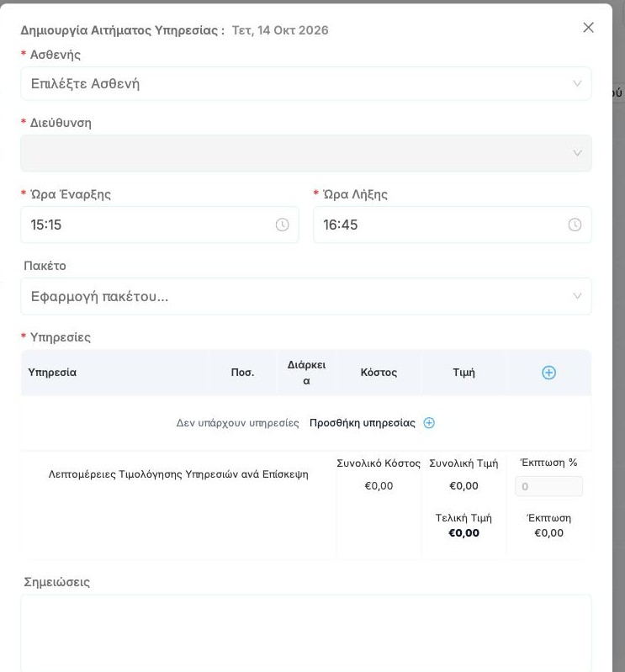Click the Διεύθυνση dropdown chevron

[577, 153]
